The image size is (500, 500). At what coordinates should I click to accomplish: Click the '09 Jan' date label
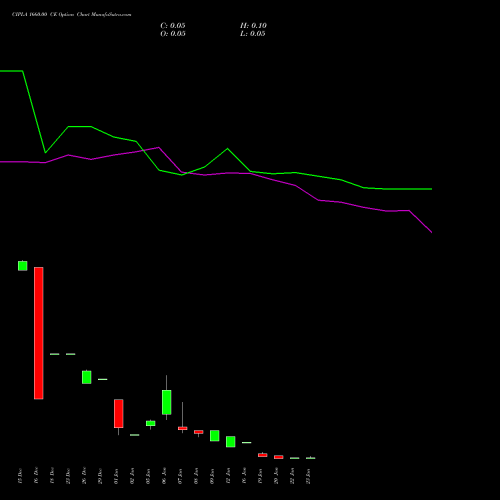pos(212,476)
